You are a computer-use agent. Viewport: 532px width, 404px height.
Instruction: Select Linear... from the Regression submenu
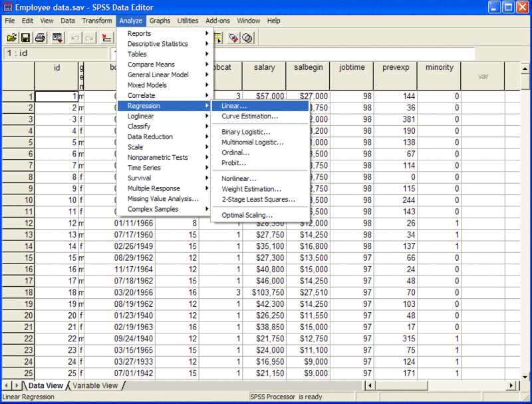(x=234, y=106)
